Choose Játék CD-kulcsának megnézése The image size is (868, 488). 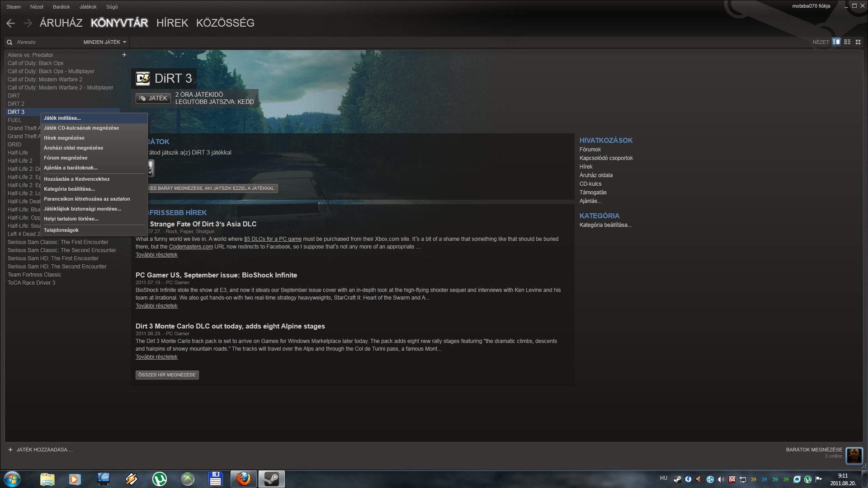tap(94, 128)
